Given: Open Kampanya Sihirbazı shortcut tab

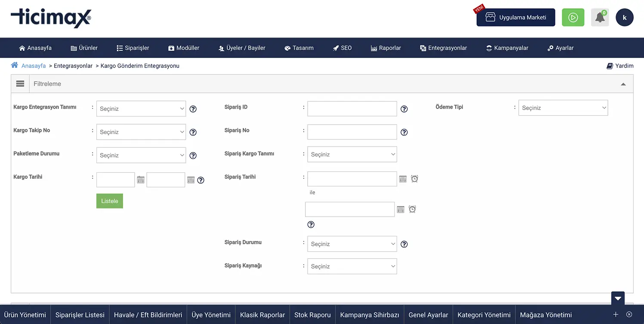Looking at the screenshot, I should (x=370, y=315).
